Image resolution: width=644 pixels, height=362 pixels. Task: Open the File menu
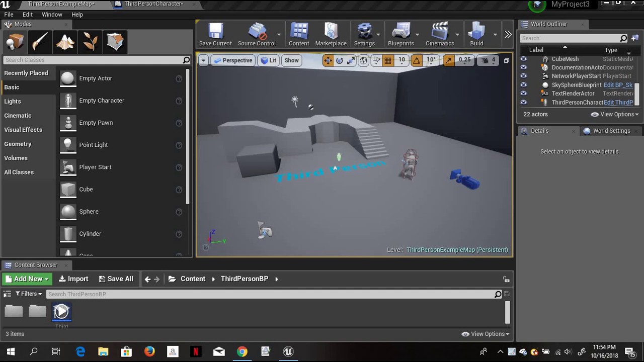coord(9,15)
